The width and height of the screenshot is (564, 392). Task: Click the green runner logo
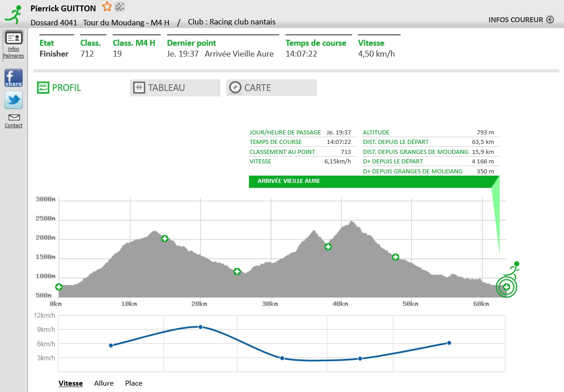tap(13, 14)
